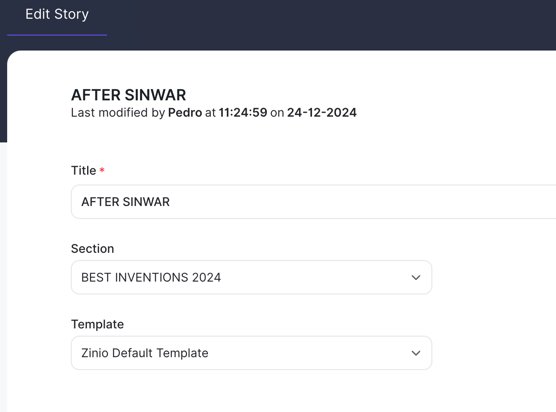Image resolution: width=556 pixels, height=412 pixels.
Task: Click the Template field label
Action: [98, 324]
